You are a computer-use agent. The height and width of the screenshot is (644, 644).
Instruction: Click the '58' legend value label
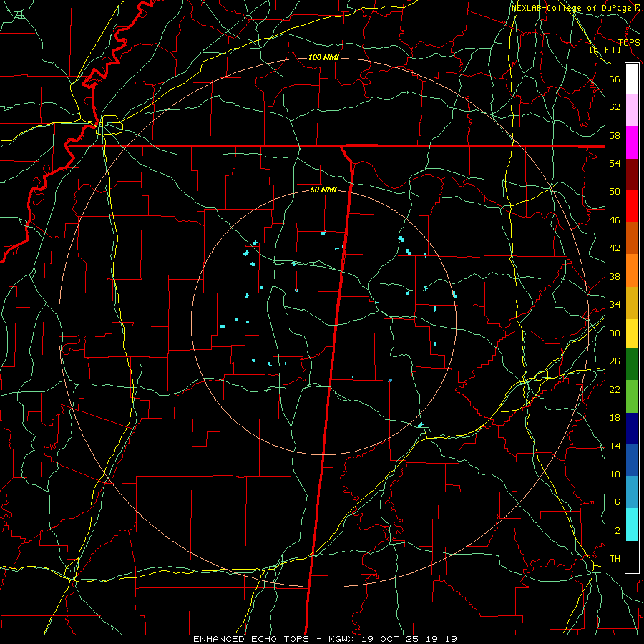coord(615,135)
